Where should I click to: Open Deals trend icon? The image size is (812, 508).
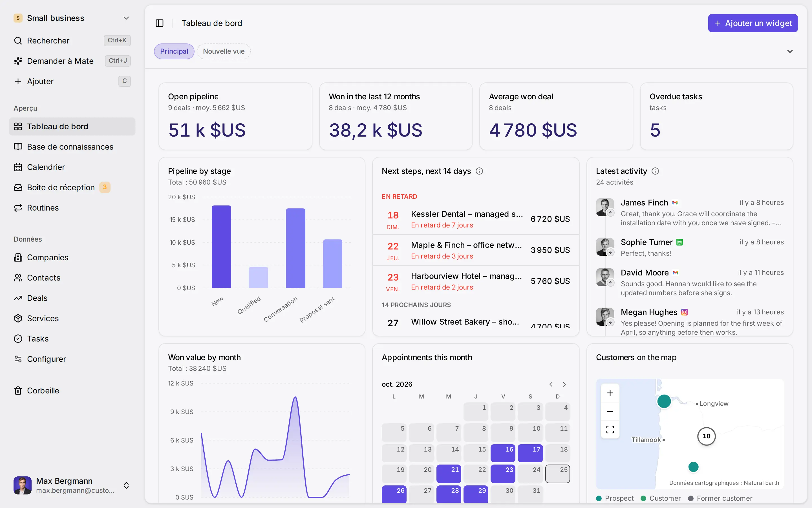click(x=18, y=298)
